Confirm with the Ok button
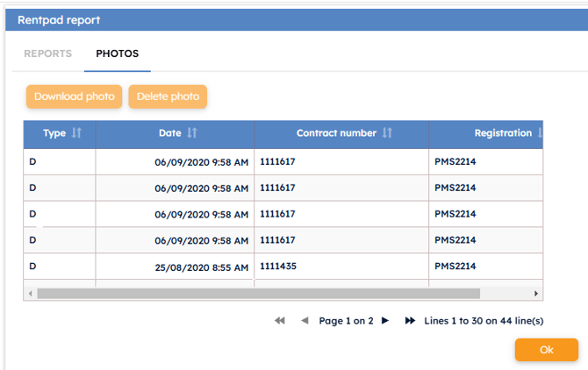Screen dimensions: 588x370 546,350
